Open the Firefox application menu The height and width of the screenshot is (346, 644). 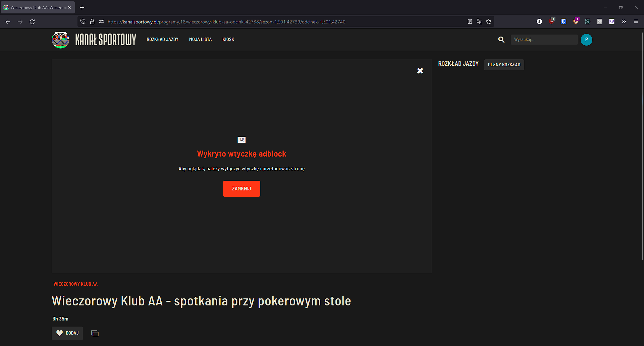coord(636,21)
